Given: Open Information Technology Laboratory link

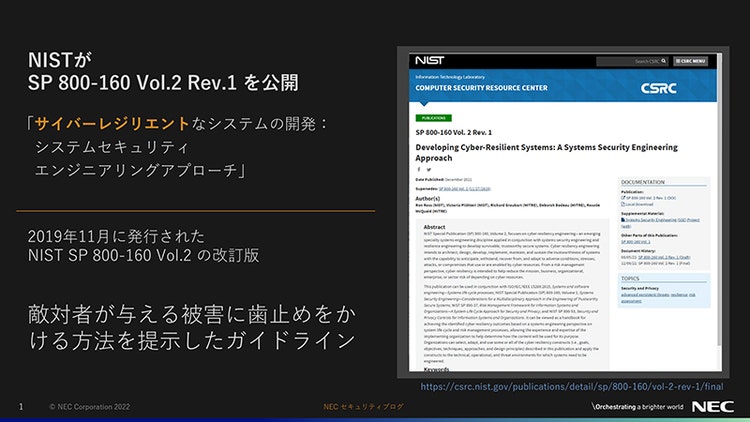Looking at the screenshot, I should [x=450, y=77].
